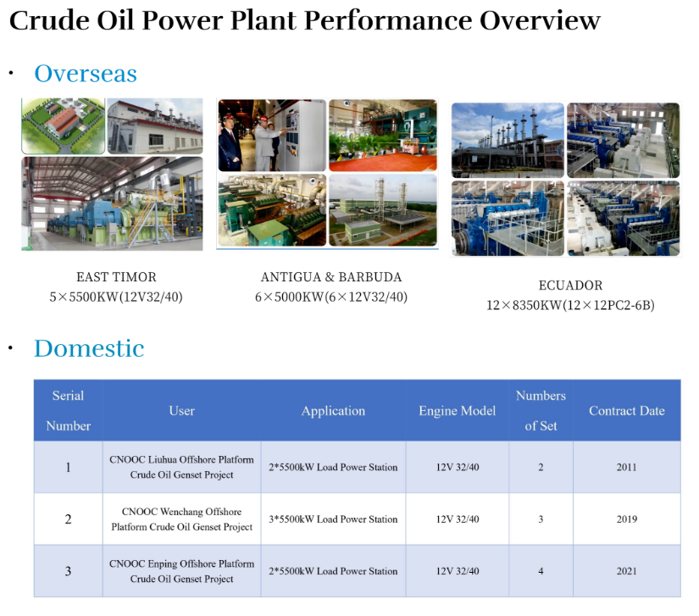Open the Antigua outdoor plant with stacks photo
This screenshot has height=616, width=699.
coord(383,210)
